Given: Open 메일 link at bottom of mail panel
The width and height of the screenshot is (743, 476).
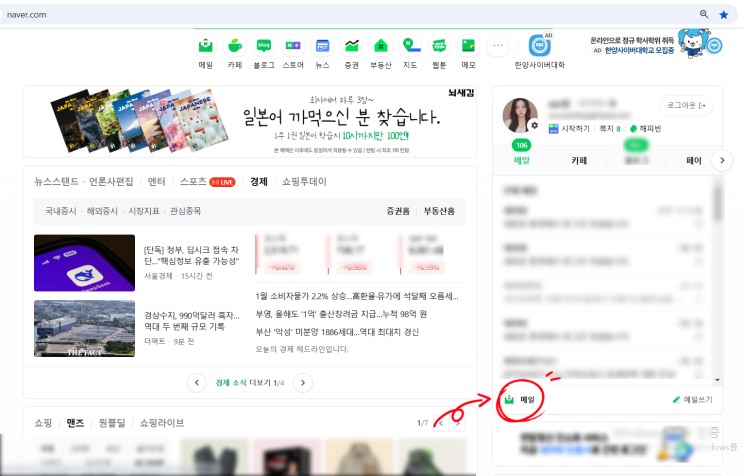Looking at the screenshot, I should pyautogui.click(x=520, y=400).
